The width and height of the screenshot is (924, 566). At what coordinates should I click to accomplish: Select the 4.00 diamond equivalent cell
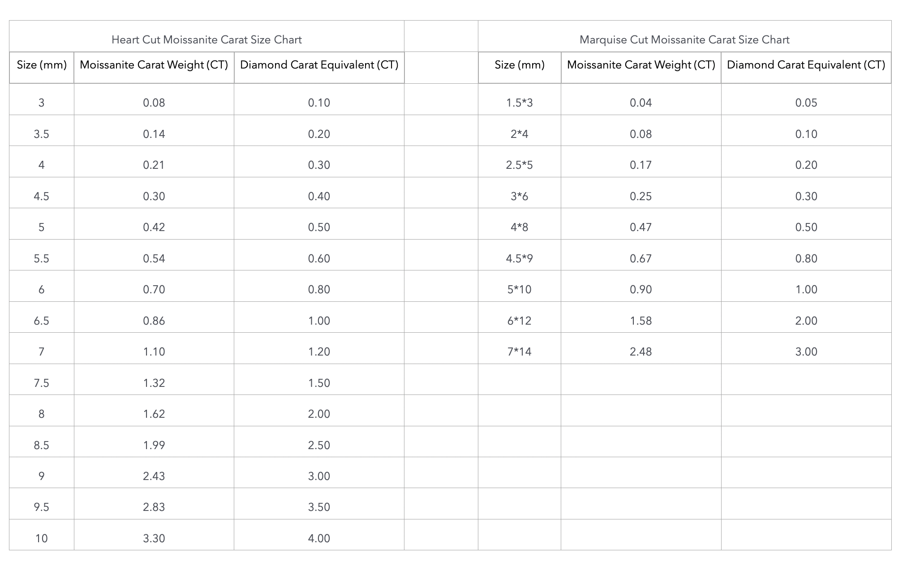coord(319,538)
